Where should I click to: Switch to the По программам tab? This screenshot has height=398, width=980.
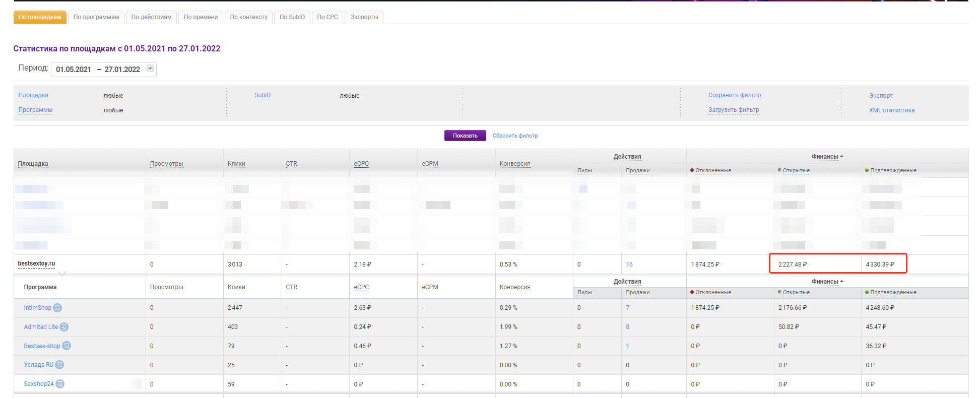coord(96,17)
